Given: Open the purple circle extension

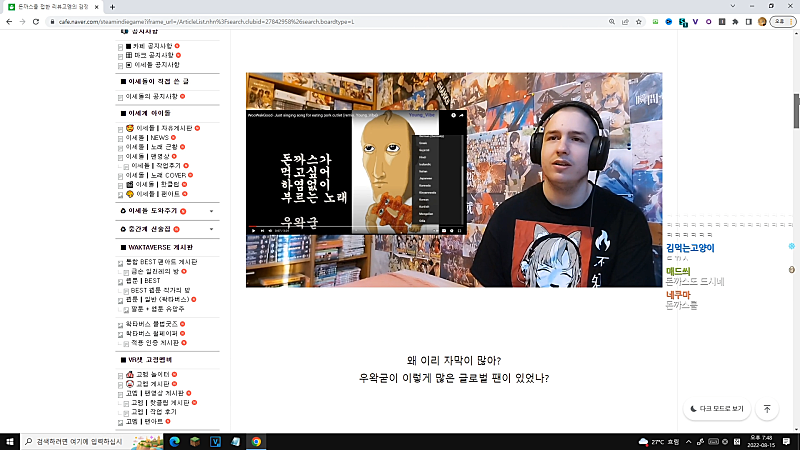Looking at the screenshot, I should click(x=708, y=22).
